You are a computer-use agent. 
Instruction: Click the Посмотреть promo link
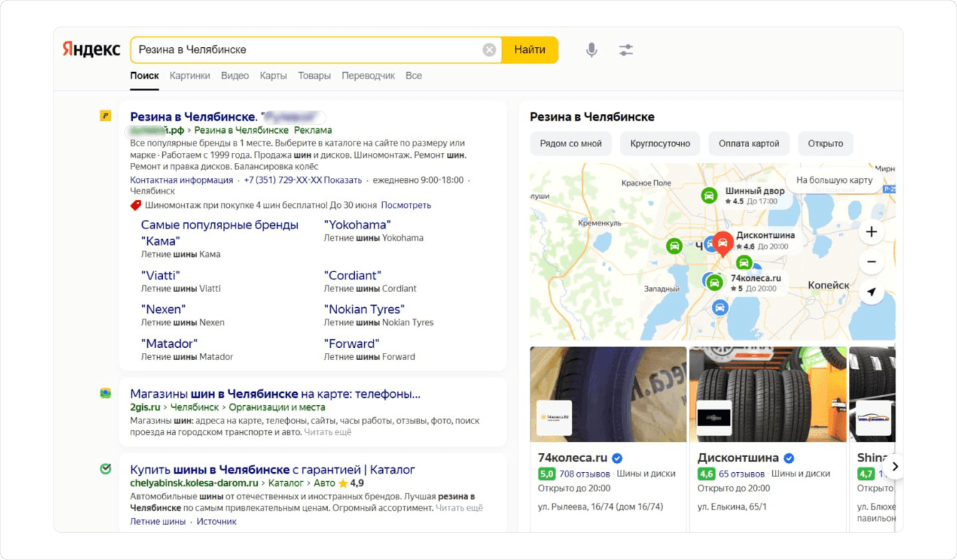coord(406,205)
